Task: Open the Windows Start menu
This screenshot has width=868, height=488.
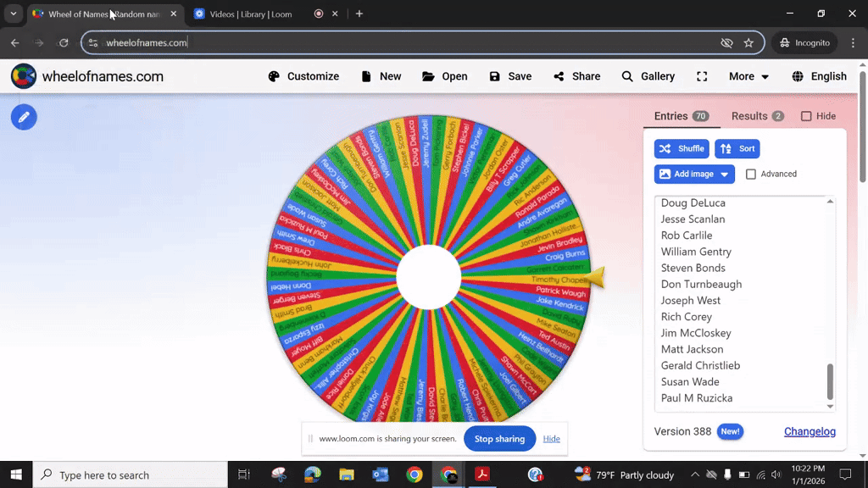Action: [16, 474]
